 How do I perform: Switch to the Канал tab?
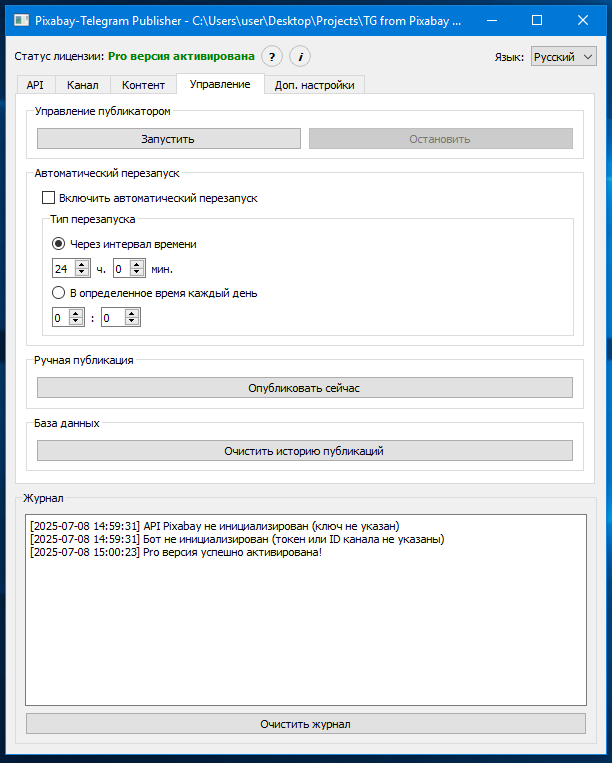83,85
